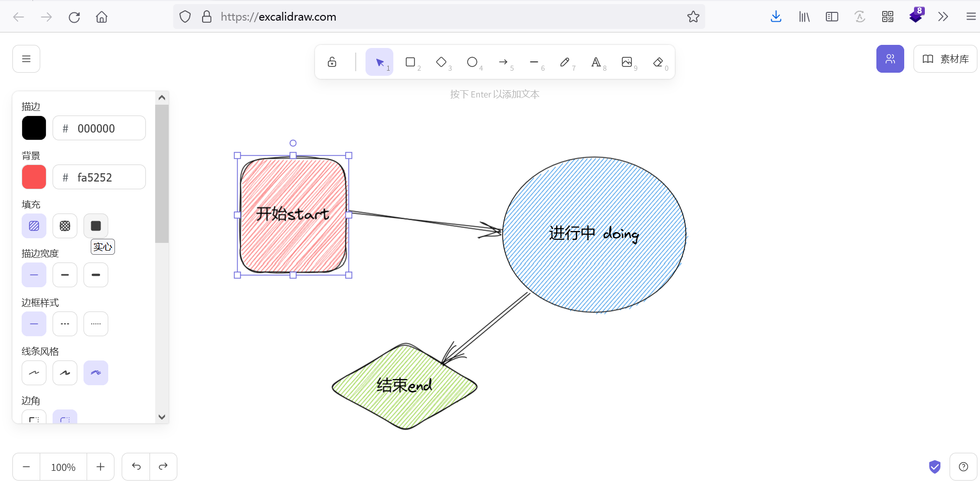This screenshot has height=493, width=980.
Task: Click the black stroke color swatch
Action: [x=34, y=128]
